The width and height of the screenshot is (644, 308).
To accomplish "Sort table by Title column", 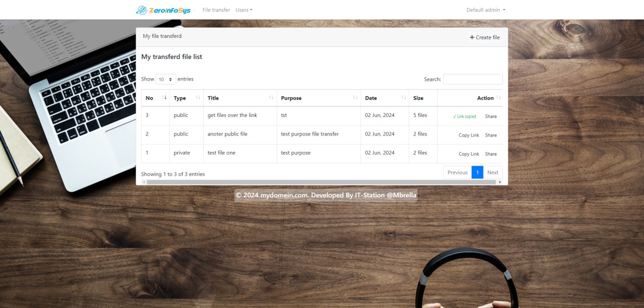I will point(240,98).
